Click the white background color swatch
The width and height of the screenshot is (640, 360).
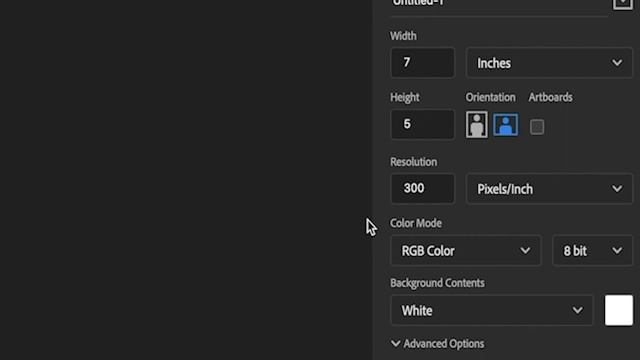619,310
